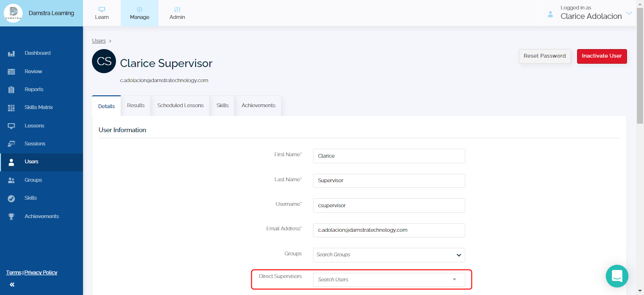This screenshot has height=295, width=644.
Task: Open Review in sidebar
Action: pos(41,72)
